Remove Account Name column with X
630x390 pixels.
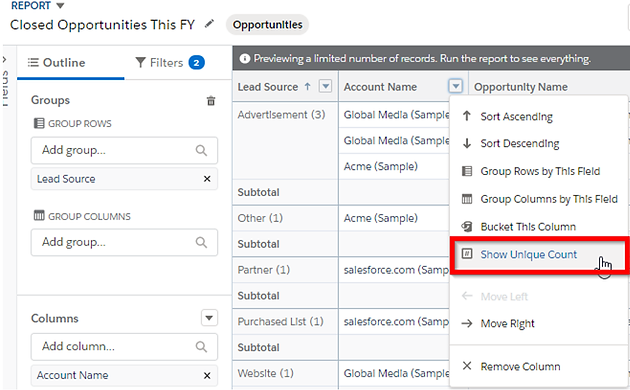tap(207, 376)
